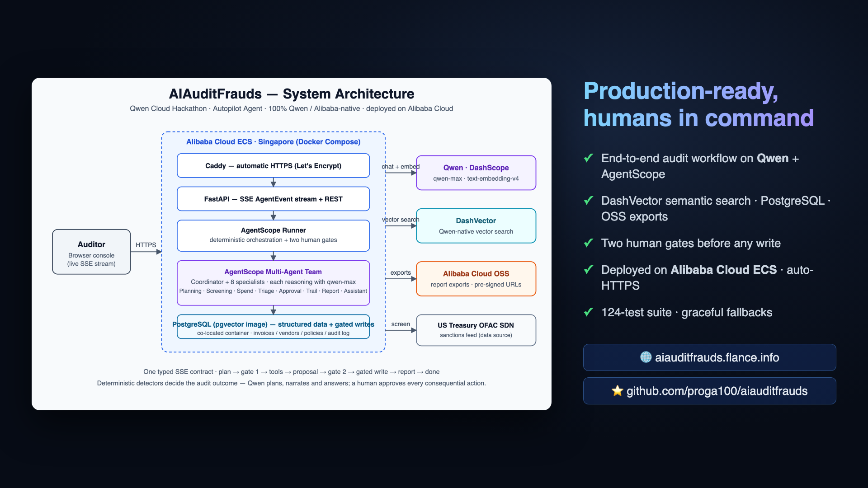The width and height of the screenshot is (868, 488).
Task: Click the checkmark next to Two human gates
Action: click(x=589, y=243)
